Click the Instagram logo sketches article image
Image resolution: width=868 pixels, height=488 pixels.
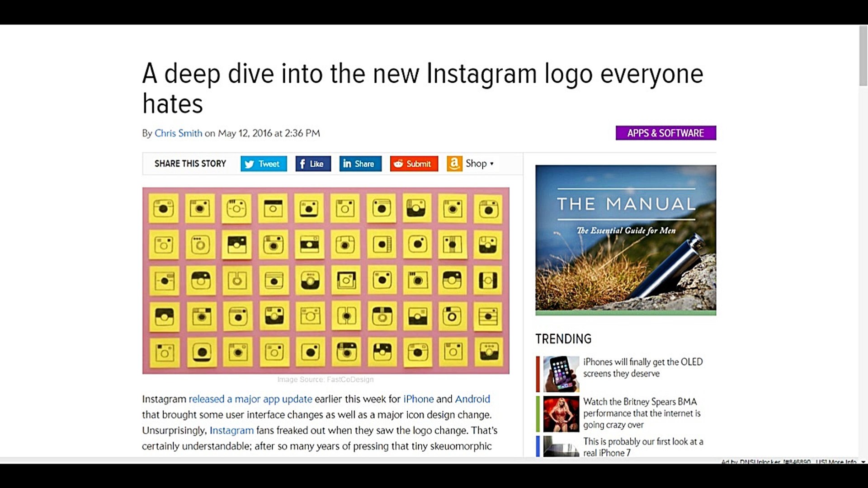(x=325, y=281)
